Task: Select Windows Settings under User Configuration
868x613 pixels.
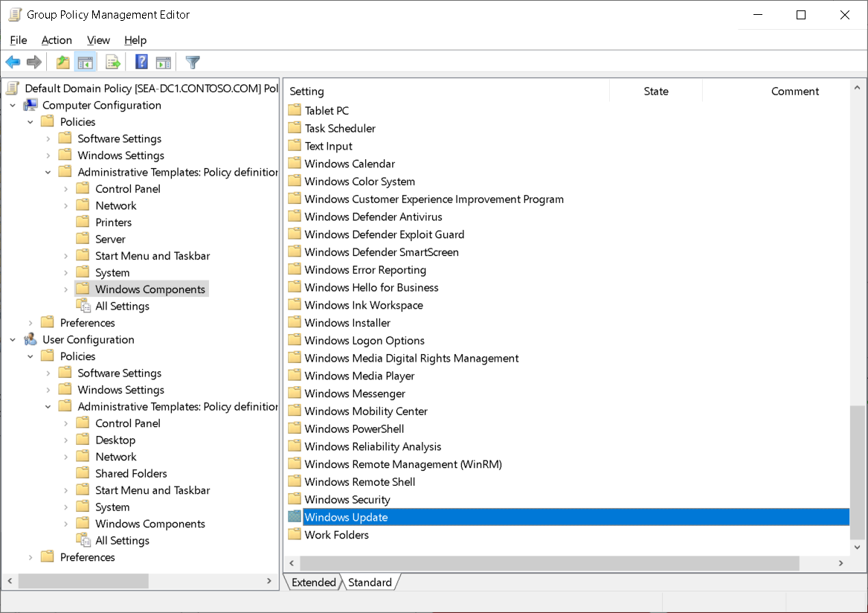Action: [x=120, y=389]
